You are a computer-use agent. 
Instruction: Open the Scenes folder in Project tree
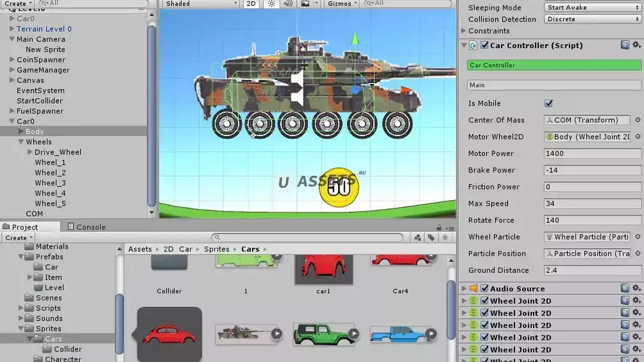click(x=49, y=298)
